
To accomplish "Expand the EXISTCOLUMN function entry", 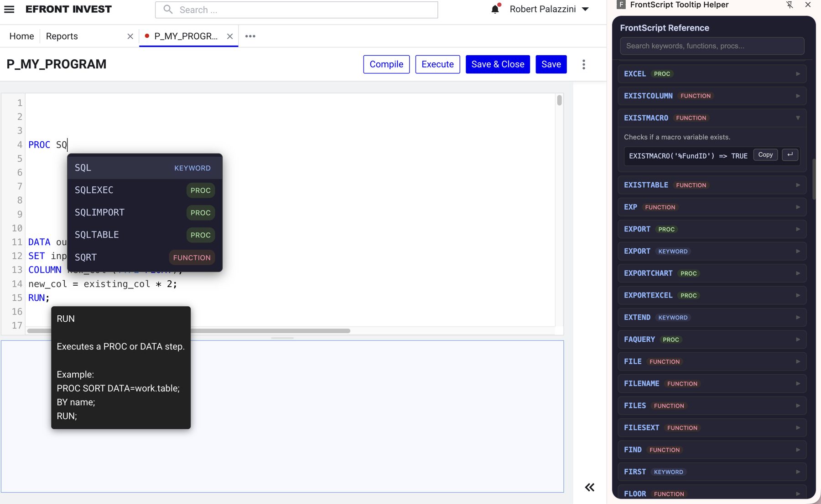I will click(712, 96).
